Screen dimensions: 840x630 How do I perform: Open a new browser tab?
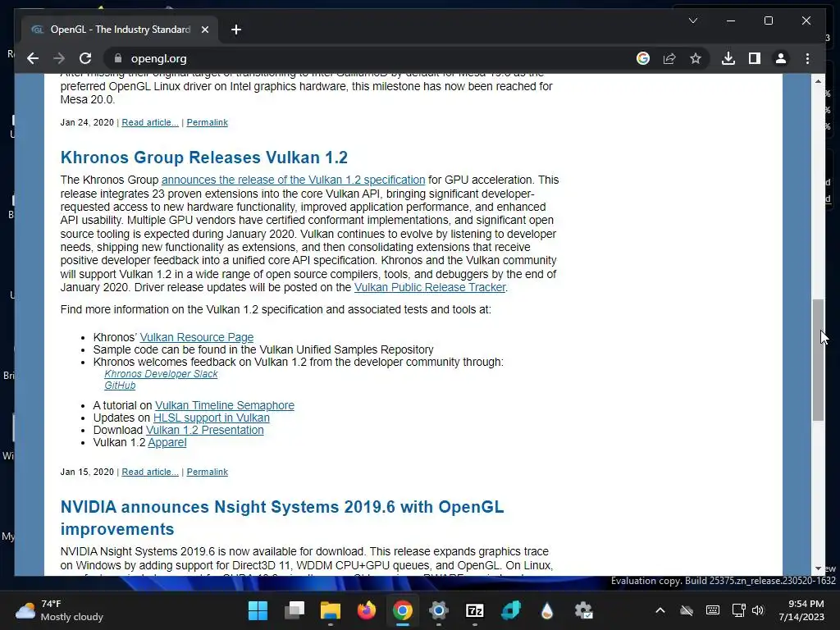point(236,30)
